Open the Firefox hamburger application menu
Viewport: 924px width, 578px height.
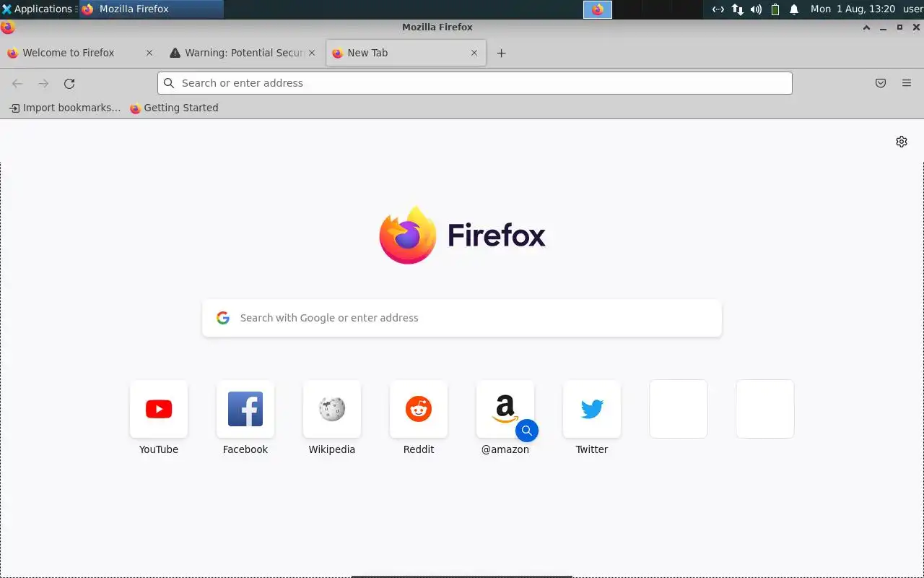tap(907, 83)
